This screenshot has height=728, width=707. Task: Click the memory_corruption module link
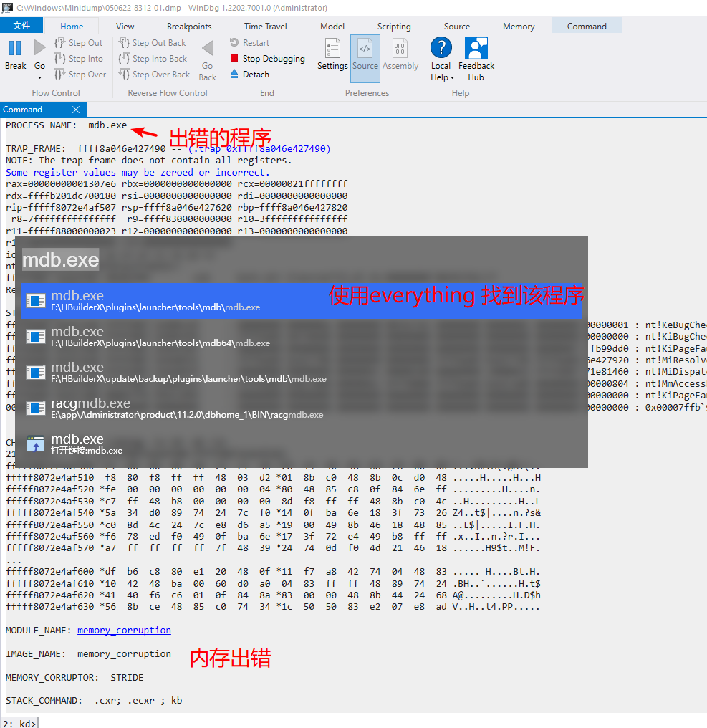[x=124, y=631]
